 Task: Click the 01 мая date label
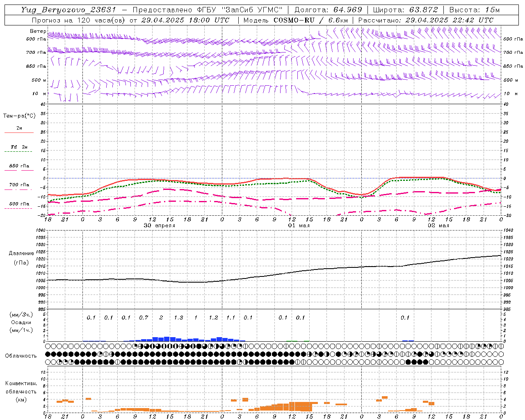click(299, 226)
